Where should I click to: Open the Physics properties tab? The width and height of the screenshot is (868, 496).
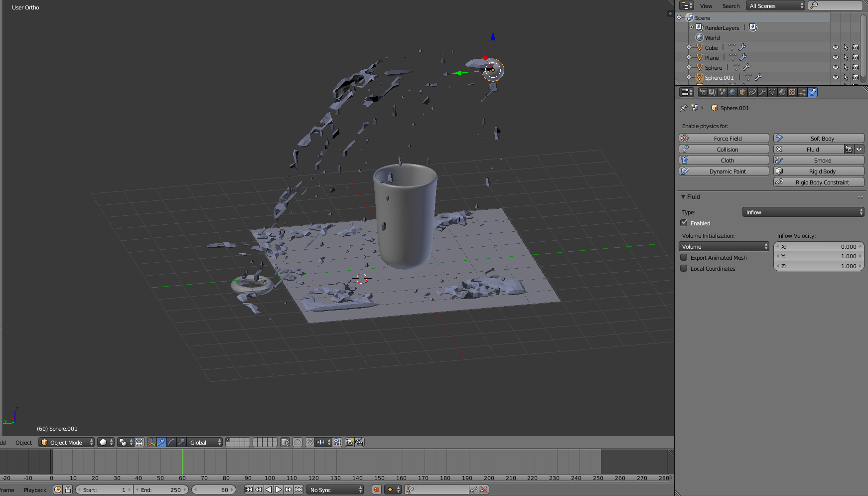point(813,92)
